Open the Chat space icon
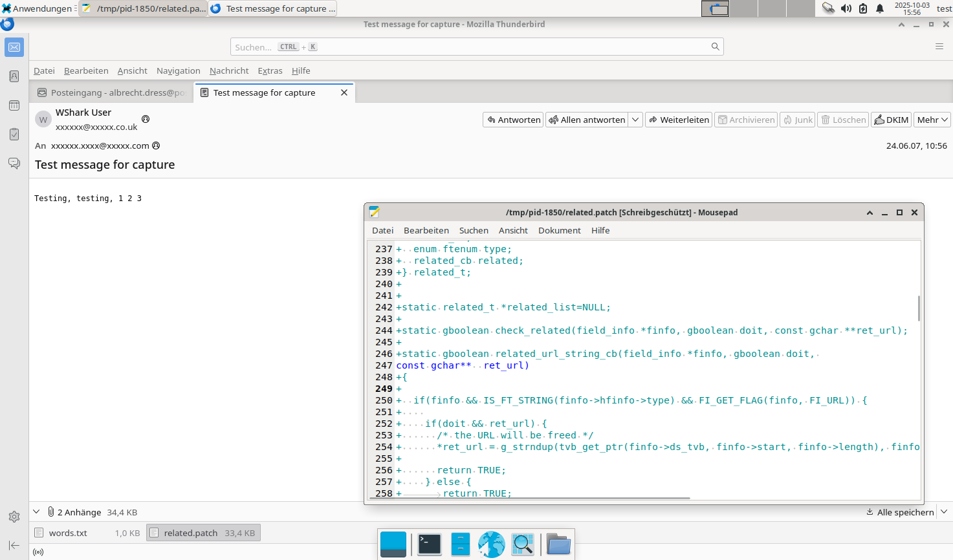This screenshot has width=953, height=560. [14, 163]
